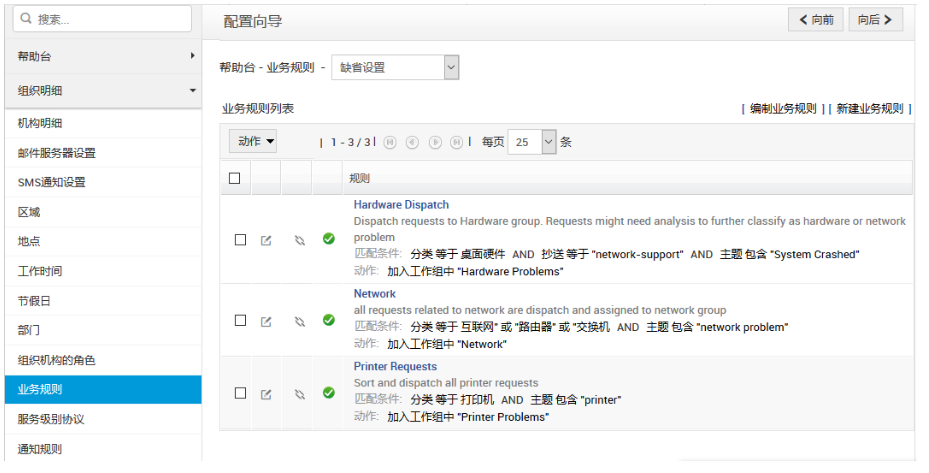Viewport: 929px width, 473px height.
Task: Click the unlink icon in Hardware Dispatch row
Action: coord(300,240)
